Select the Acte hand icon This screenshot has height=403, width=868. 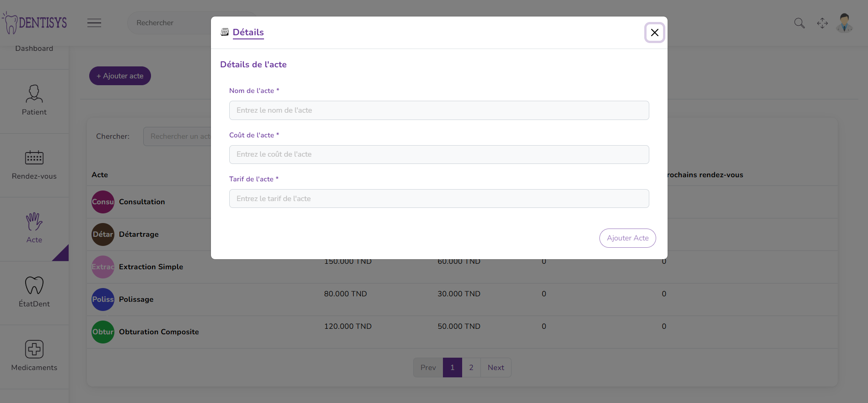tap(34, 222)
